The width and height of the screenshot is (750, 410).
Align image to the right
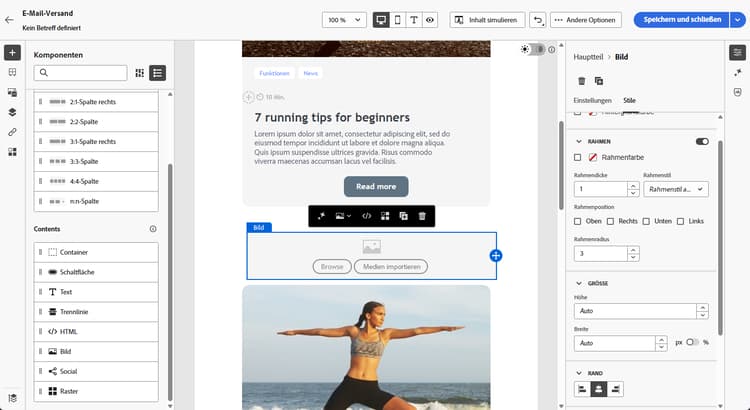coord(615,389)
